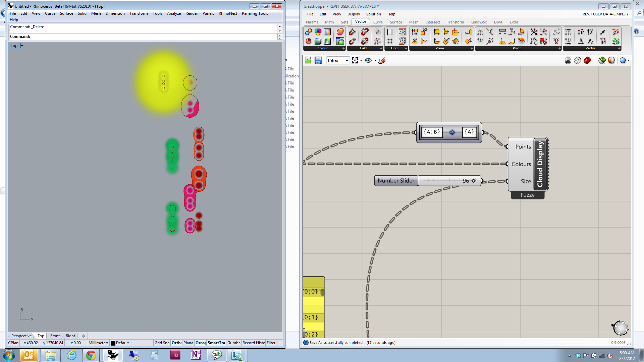Toggle Planar mode in Rhino status bar
This screenshot has height=362, width=644.
tap(188, 343)
